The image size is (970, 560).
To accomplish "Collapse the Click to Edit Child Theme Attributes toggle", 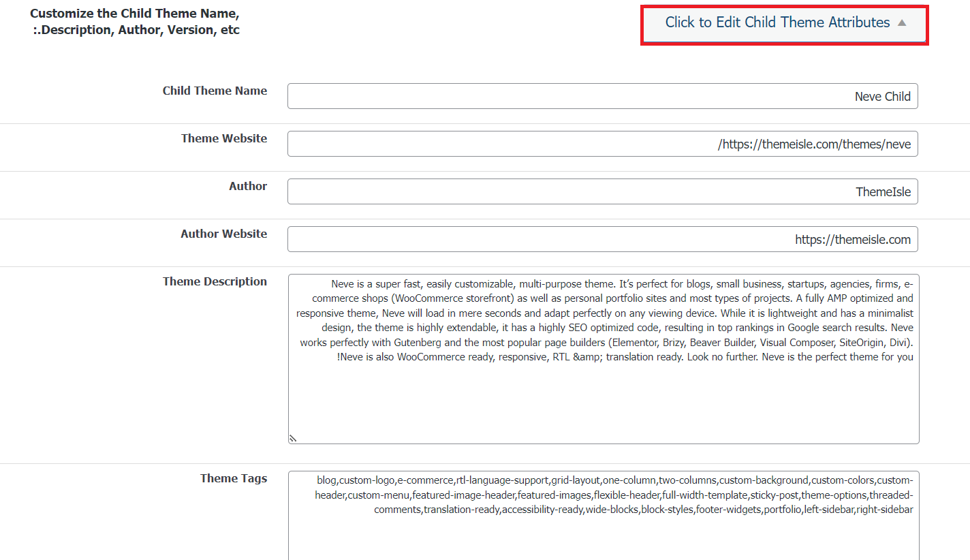I will click(785, 22).
